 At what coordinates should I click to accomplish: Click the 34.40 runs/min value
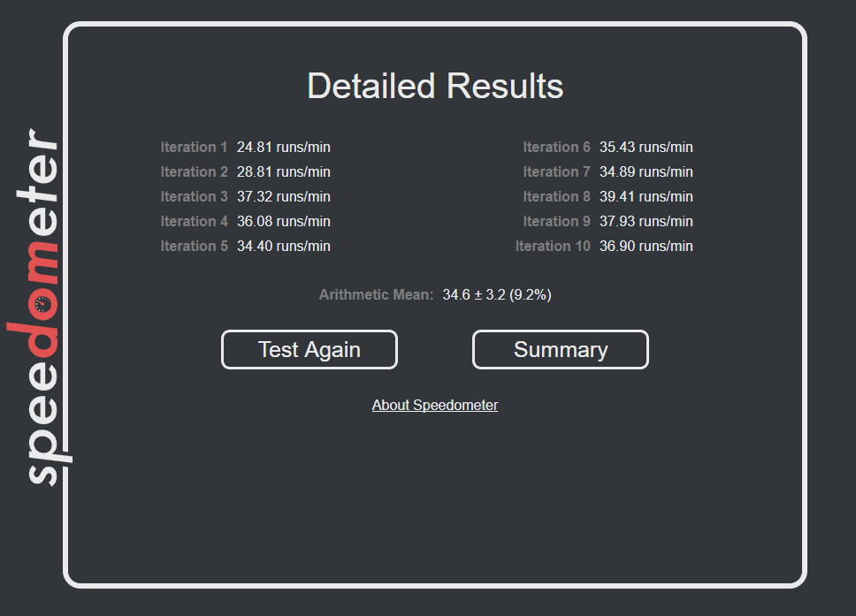283,246
